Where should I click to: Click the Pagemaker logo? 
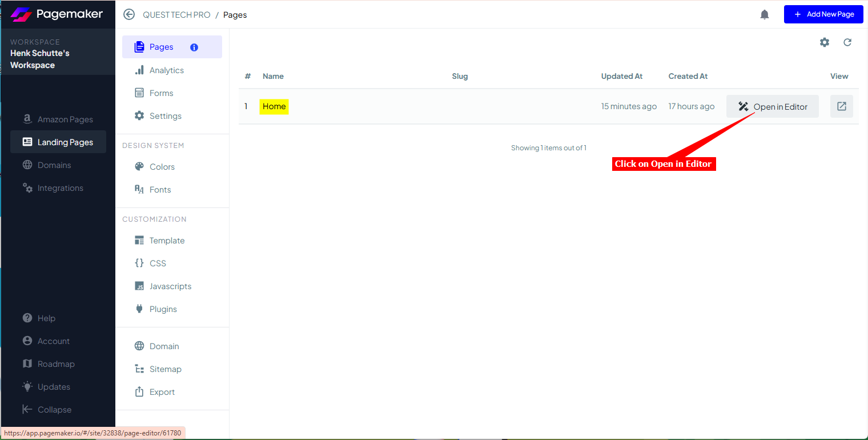coord(57,14)
